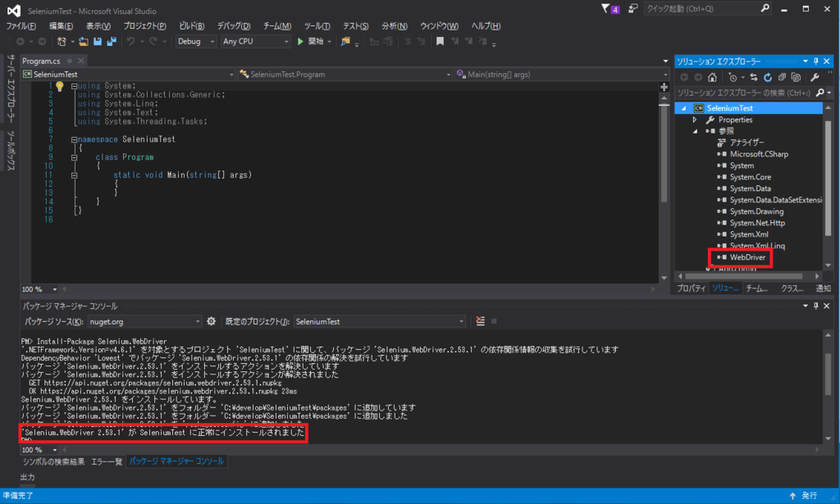Screen dimensions: 840x504
Task: Click the Home icon in Solution Explorer
Action: click(712, 78)
